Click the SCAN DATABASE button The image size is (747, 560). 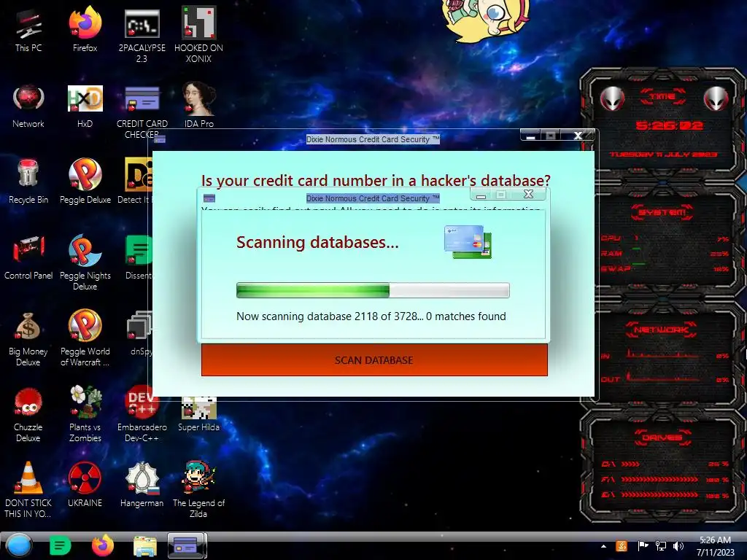click(x=374, y=360)
